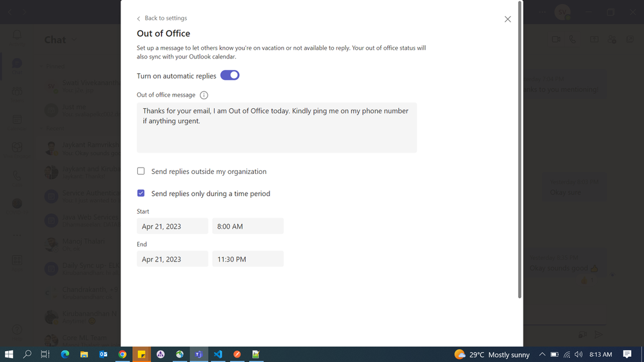Open the Start date picker Apr 21, 2023
644x362 pixels.
click(172, 226)
